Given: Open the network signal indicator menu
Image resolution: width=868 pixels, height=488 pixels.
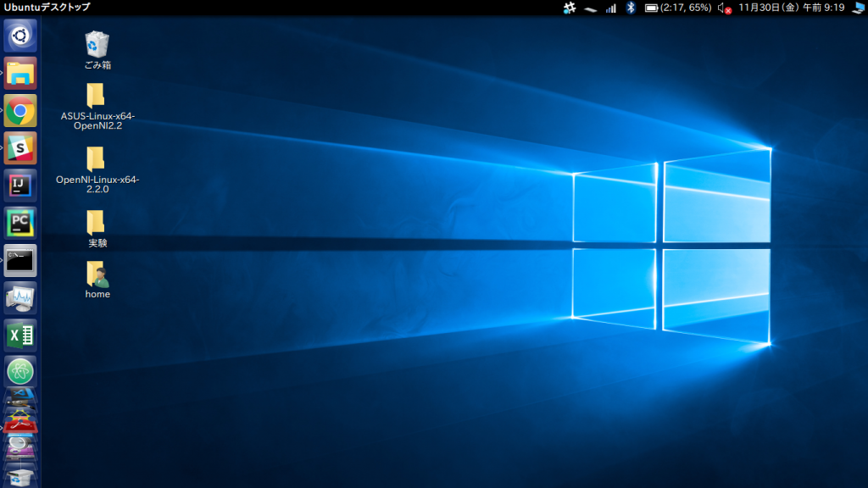Looking at the screenshot, I should point(610,8).
